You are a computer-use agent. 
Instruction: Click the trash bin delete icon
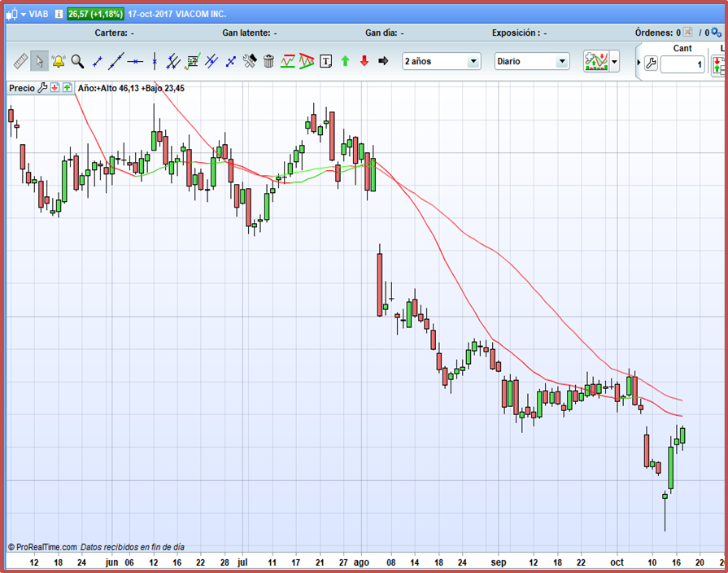tap(268, 61)
